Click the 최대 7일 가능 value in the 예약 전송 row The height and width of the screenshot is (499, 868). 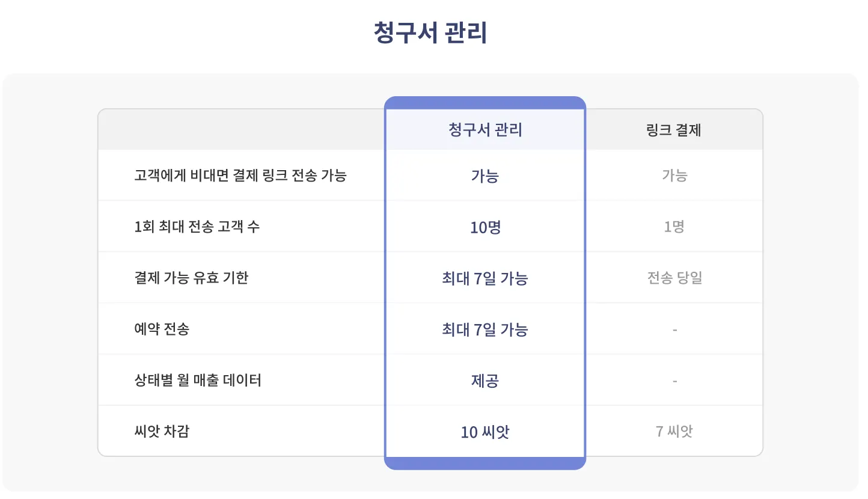(484, 330)
